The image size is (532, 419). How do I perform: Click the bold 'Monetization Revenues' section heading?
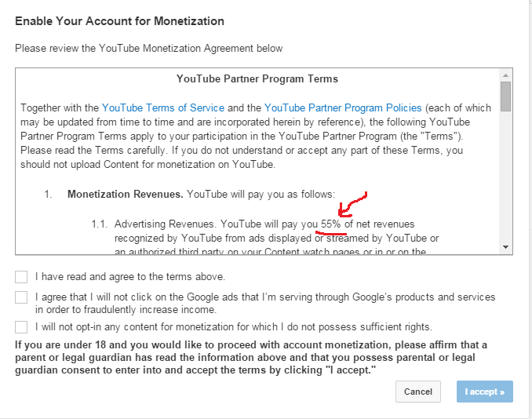[125, 194]
